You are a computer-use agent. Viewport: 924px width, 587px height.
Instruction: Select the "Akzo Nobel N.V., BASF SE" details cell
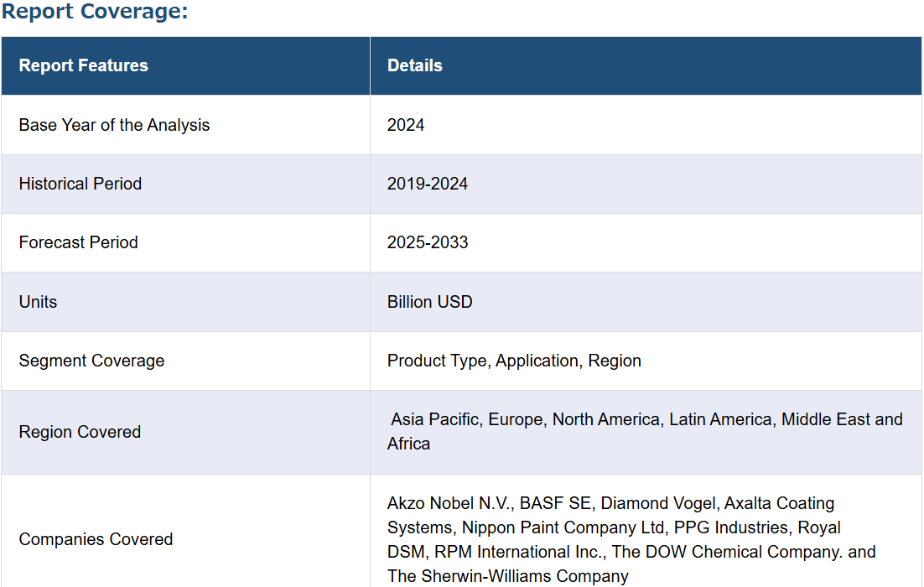pyautogui.click(x=646, y=531)
